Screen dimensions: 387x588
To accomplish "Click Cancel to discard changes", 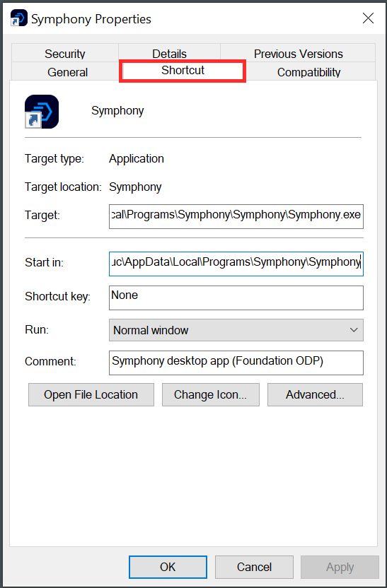I will coord(254,567).
